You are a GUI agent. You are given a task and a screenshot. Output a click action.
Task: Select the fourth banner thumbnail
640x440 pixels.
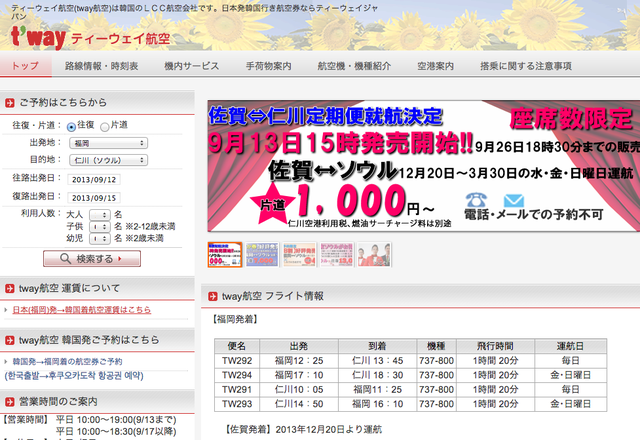(337, 255)
